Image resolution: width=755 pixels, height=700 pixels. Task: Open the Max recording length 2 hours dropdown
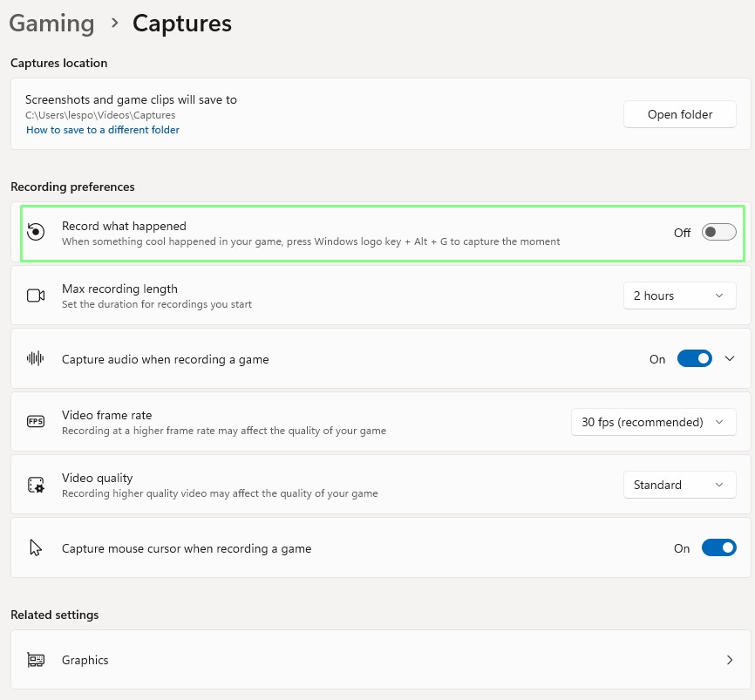click(x=679, y=296)
